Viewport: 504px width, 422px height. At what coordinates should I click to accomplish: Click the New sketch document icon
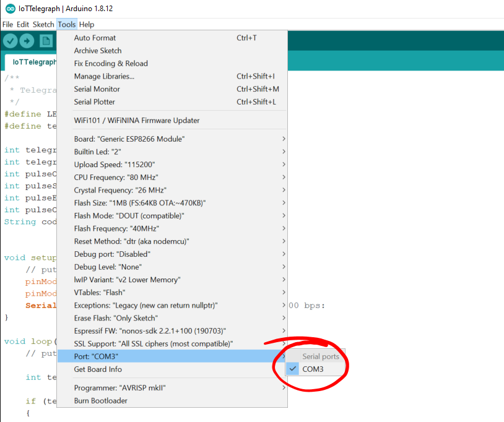click(x=45, y=41)
